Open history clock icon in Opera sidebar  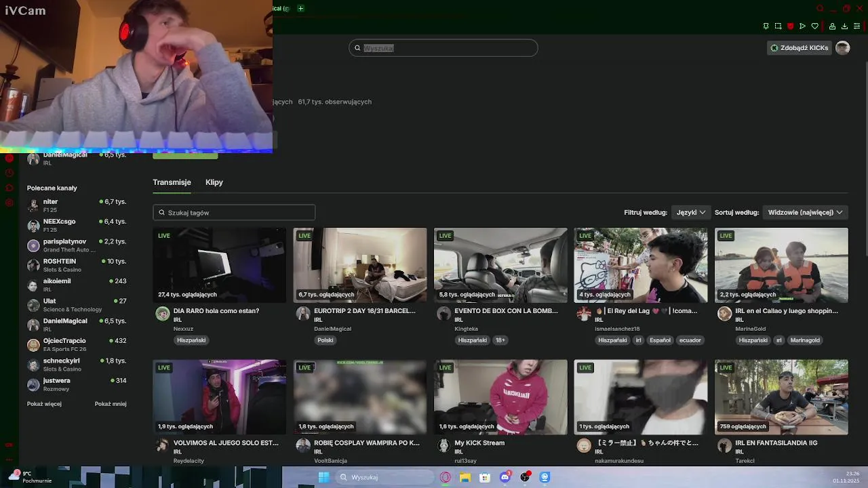9,172
